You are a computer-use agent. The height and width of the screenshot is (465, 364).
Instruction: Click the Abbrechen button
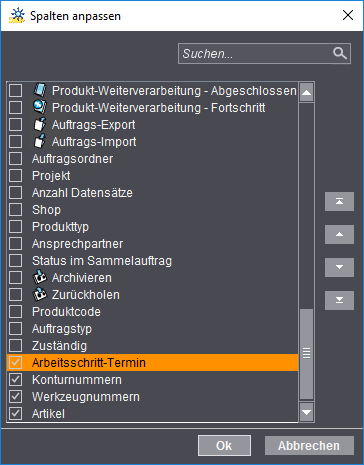pyautogui.click(x=309, y=445)
